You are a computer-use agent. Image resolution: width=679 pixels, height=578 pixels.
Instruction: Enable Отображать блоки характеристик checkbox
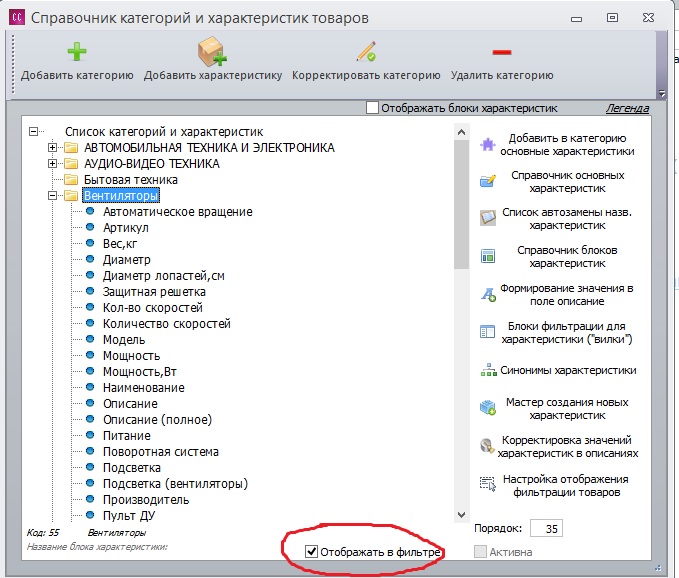(372, 108)
